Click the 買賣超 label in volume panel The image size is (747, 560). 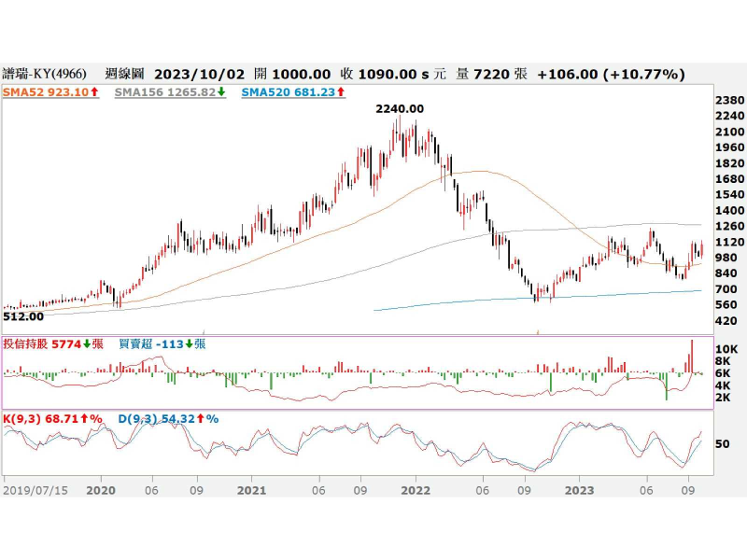coord(134,343)
